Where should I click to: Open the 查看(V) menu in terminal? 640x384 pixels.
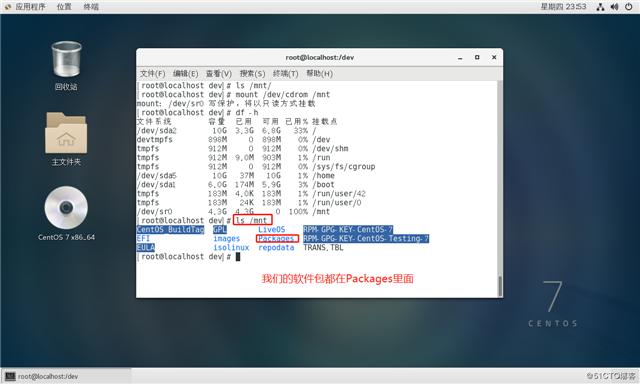tap(218, 73)
